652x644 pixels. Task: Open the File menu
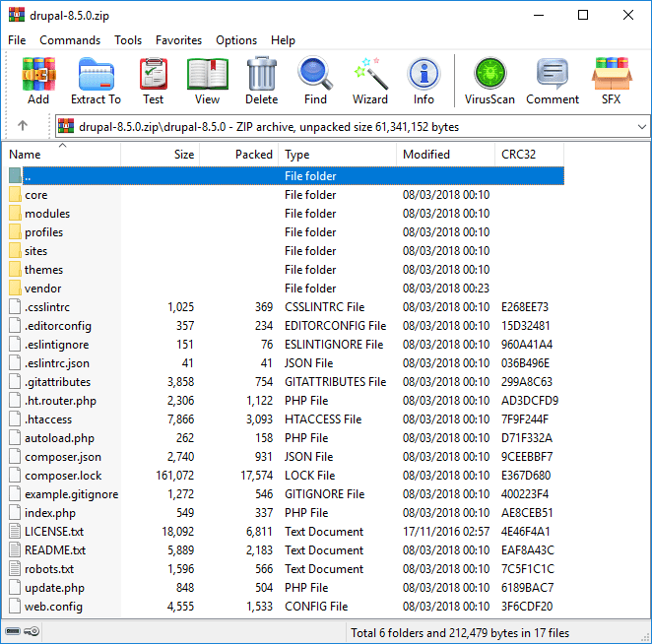click(x=17, y=40)
